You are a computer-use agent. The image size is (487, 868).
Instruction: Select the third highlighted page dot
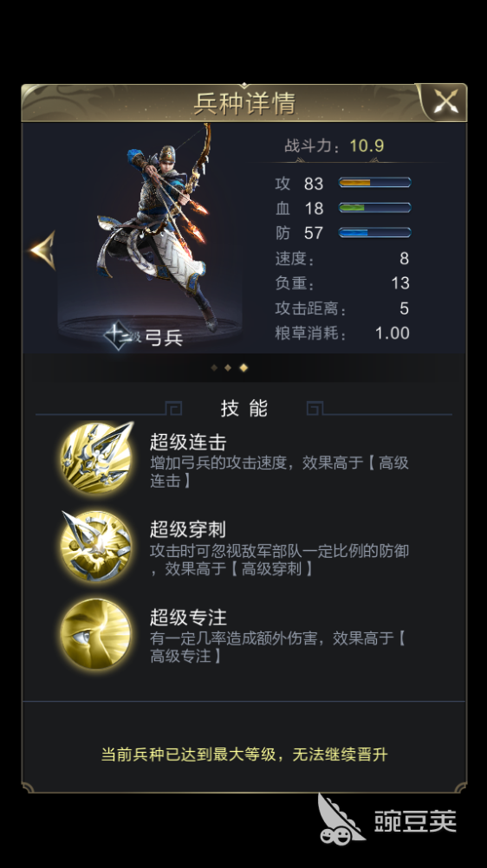pos(243,367)
